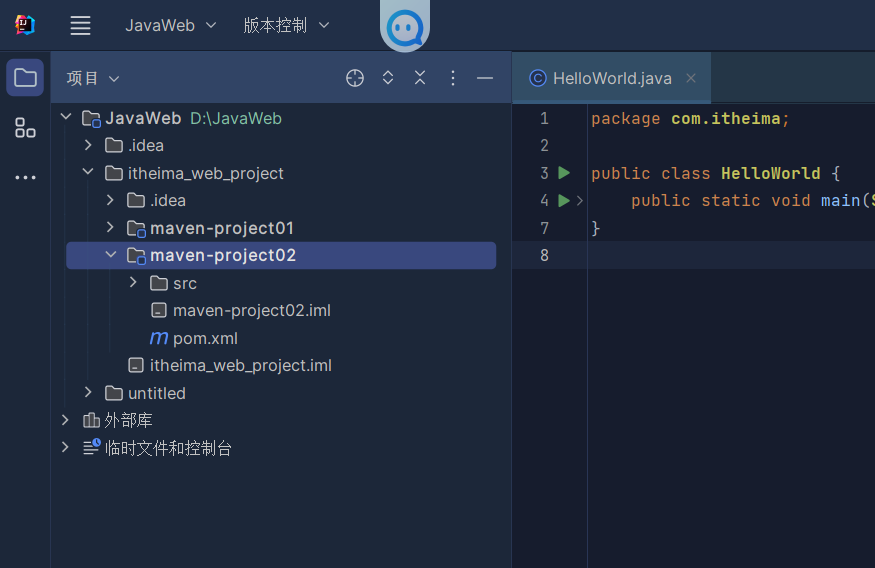Click the maven-project02 module folder icon
This screenshot has width=875, height=568.
[x=136, y=256]
